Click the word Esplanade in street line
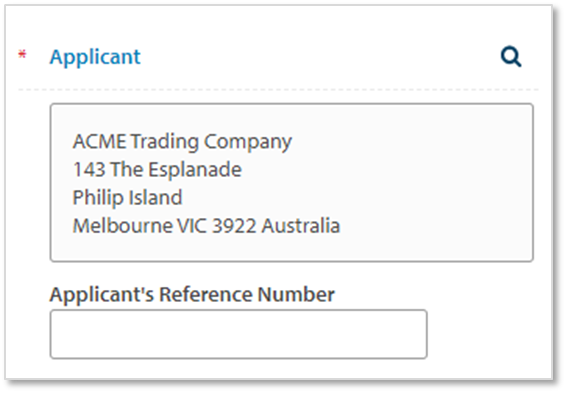 coord(195,170)
